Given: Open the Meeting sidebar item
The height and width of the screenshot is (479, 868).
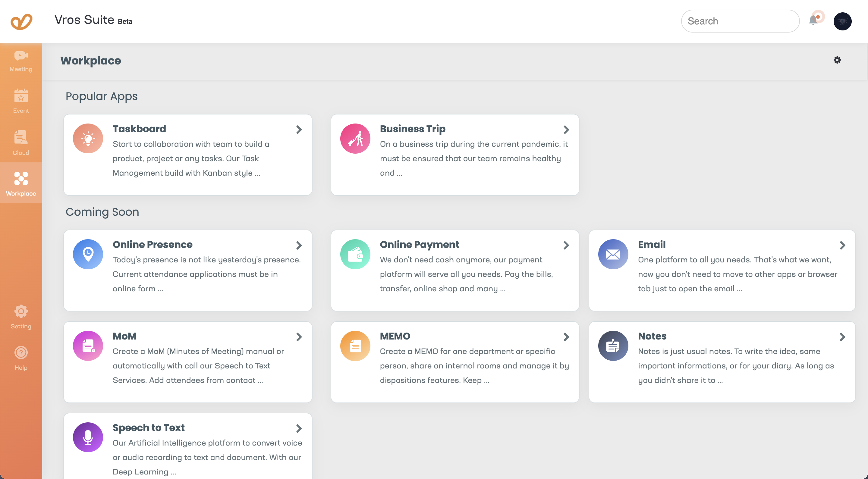Looking at the screenshot, I should [x=21, y=61].
